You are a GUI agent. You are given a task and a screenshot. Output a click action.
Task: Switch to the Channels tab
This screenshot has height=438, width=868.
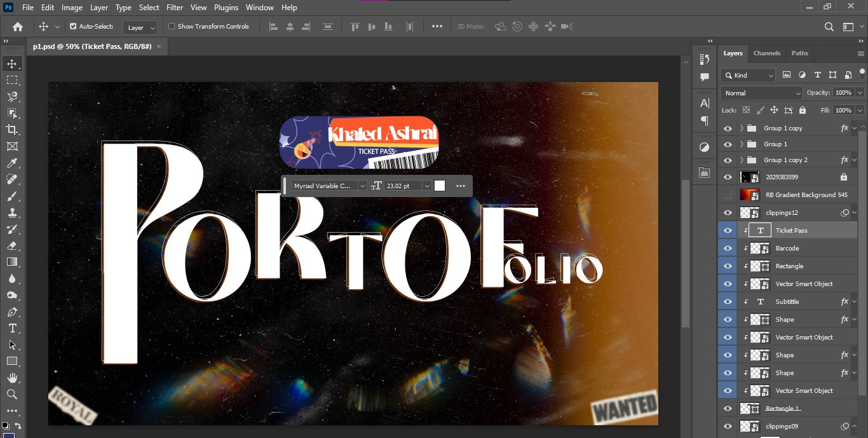click(x=766, y=53)
